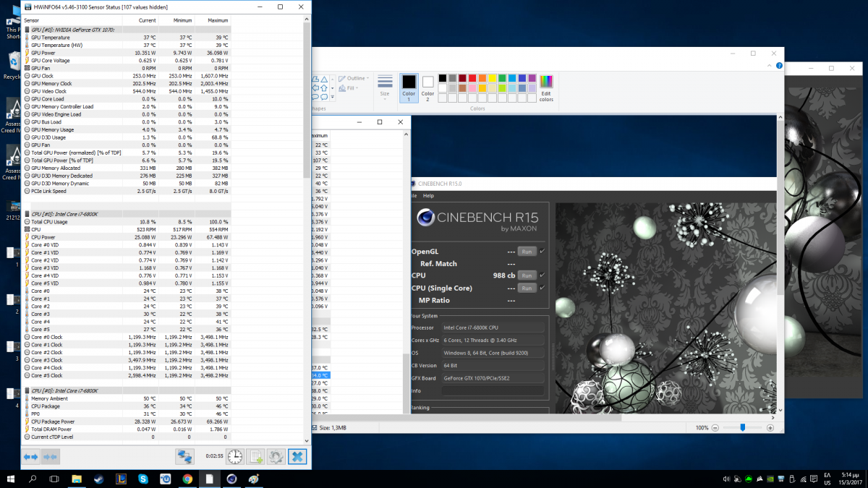The image size is (868, 488).
Task: Toggle the CPU test checkmark in Cinebench
Action: click(x=542, y=275)
